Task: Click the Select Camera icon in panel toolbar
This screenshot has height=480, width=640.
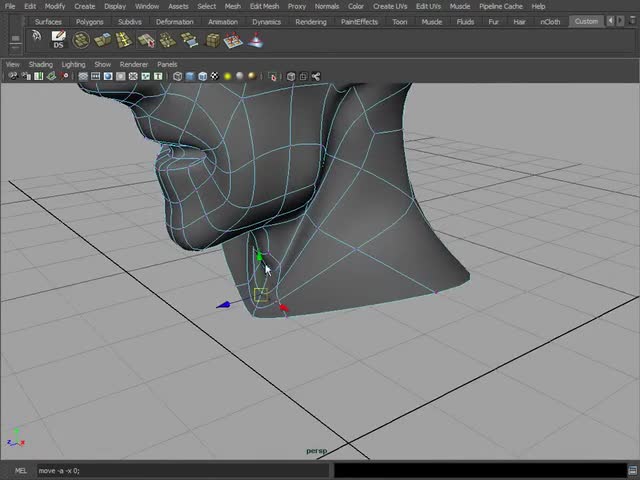Action: [11, 76]
